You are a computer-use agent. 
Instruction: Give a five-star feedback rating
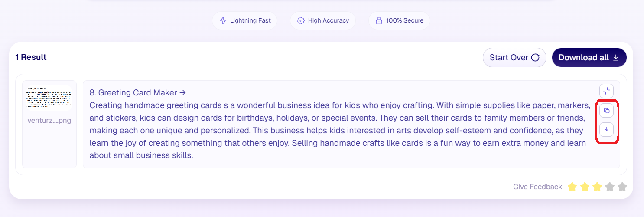click(x=622, y=187)
